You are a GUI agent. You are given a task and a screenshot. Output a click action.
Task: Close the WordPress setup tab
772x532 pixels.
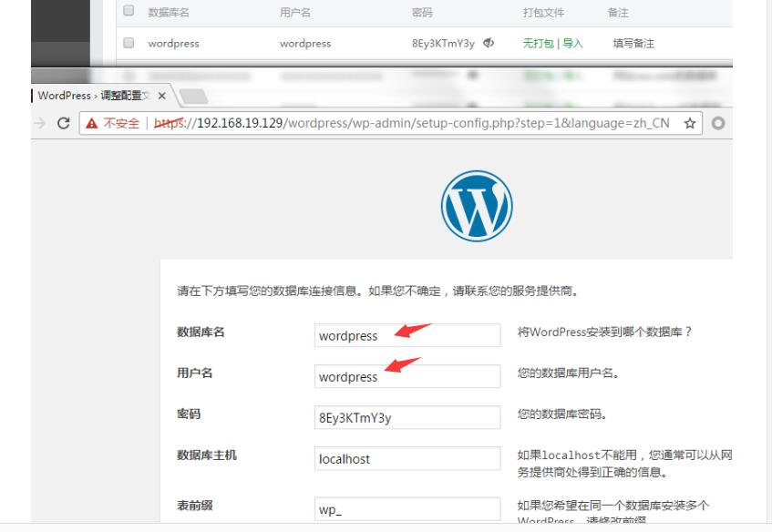(161, 96)
